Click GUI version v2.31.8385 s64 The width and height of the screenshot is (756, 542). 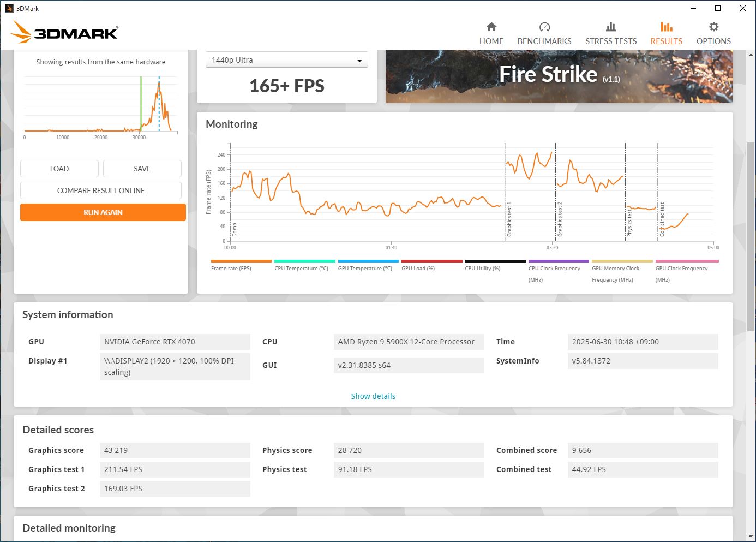click(409, 365)
